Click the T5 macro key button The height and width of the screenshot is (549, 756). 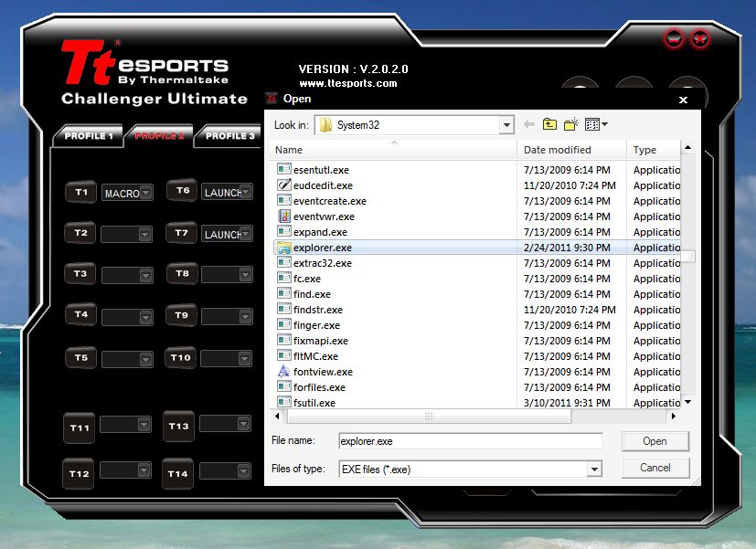point(81,357)
